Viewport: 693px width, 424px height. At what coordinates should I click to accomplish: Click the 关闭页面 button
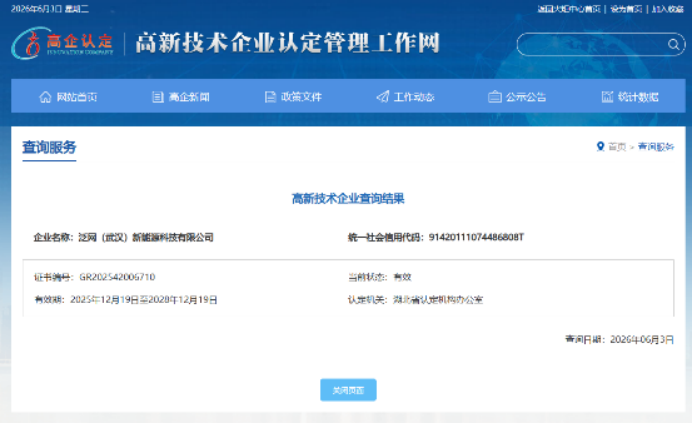(348, 390)
